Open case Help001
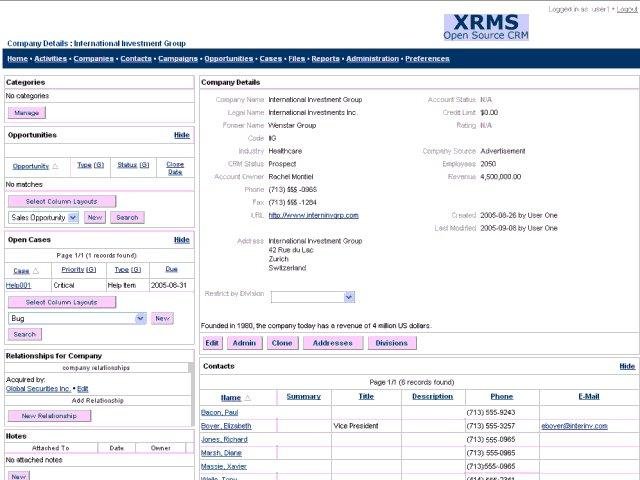The image size is (640, 480). coord(18,285)
